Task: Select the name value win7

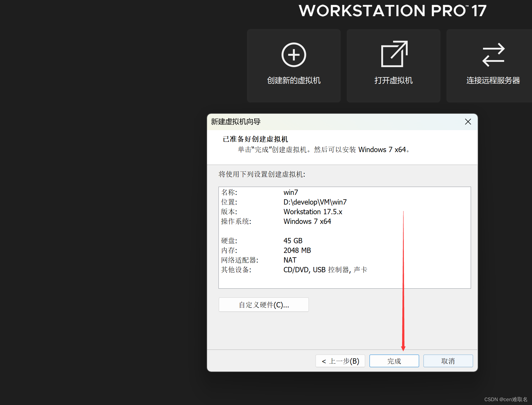Action: click(x=291, y=193)
